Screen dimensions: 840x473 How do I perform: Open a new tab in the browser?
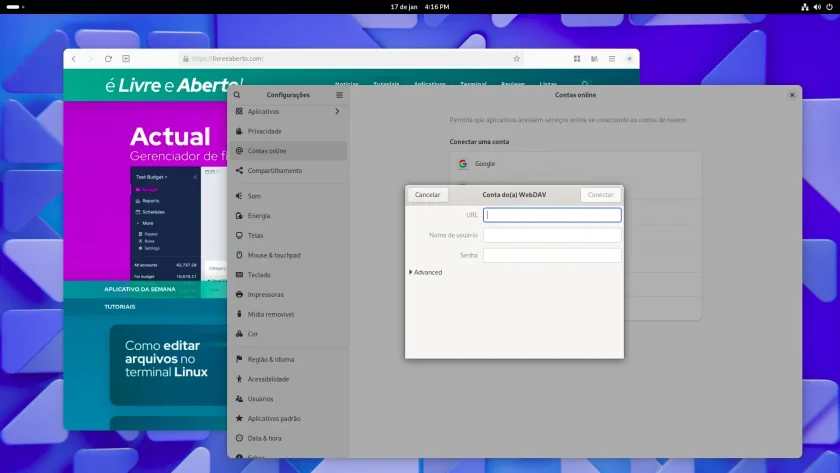(x=126, y=59)
